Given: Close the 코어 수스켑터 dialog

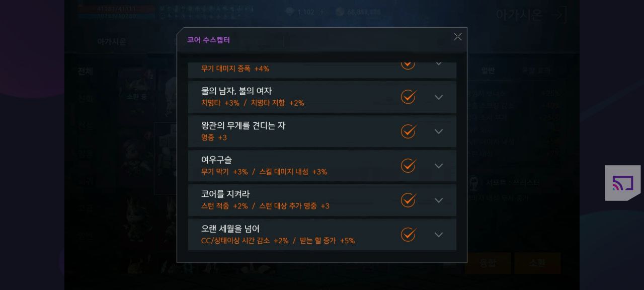Looking at the screenshot, I should tap(457, 37).
